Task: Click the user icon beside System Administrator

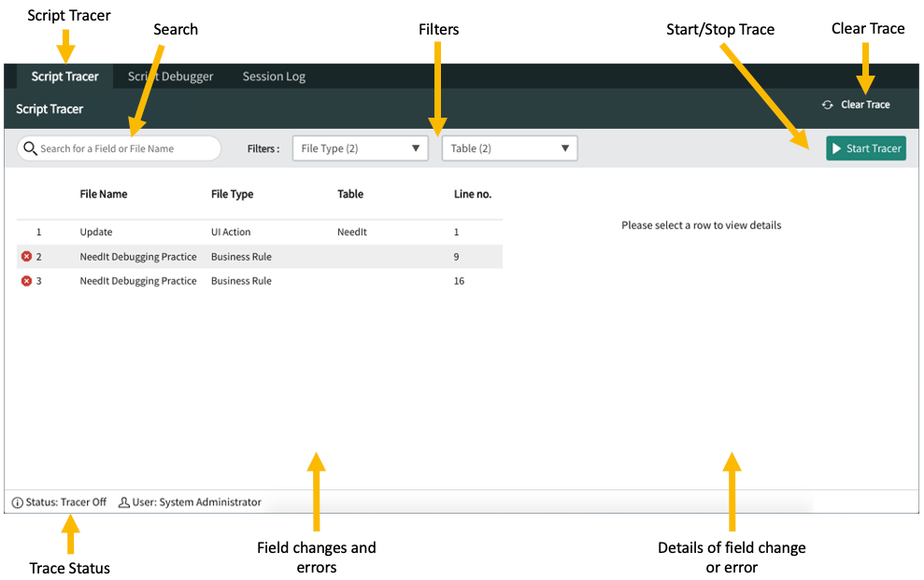Action: click(122, 502)
